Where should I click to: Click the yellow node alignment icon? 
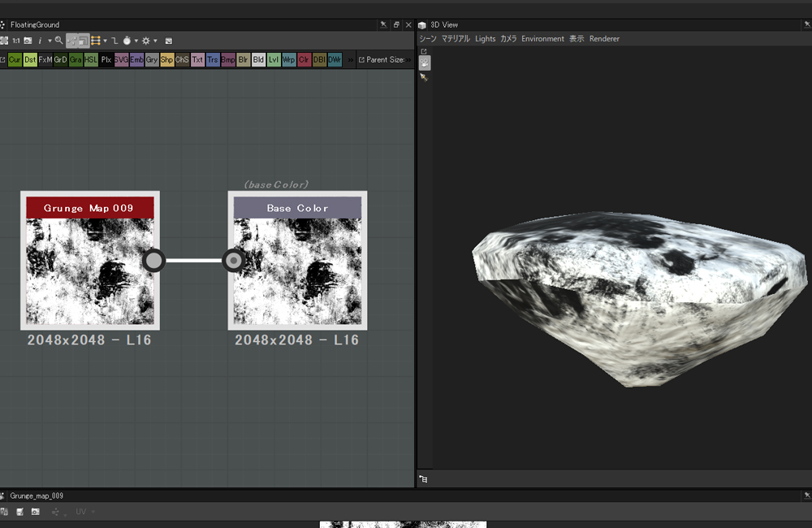[96, 41]
